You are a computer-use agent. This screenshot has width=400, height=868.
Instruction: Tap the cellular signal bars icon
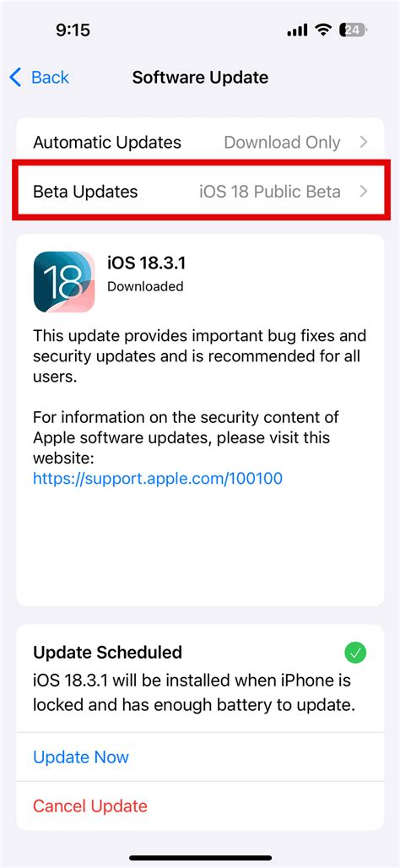297,30
